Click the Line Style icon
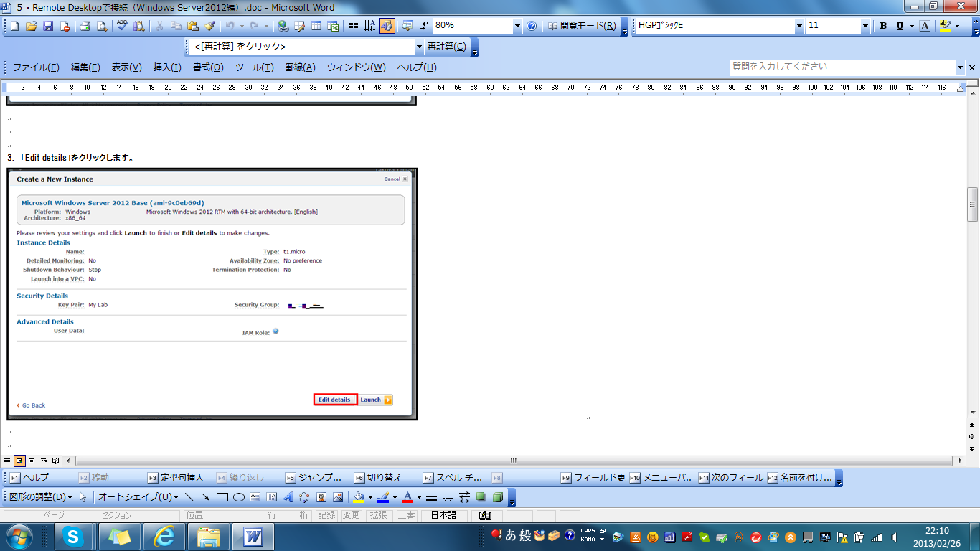 coord(431,496)
